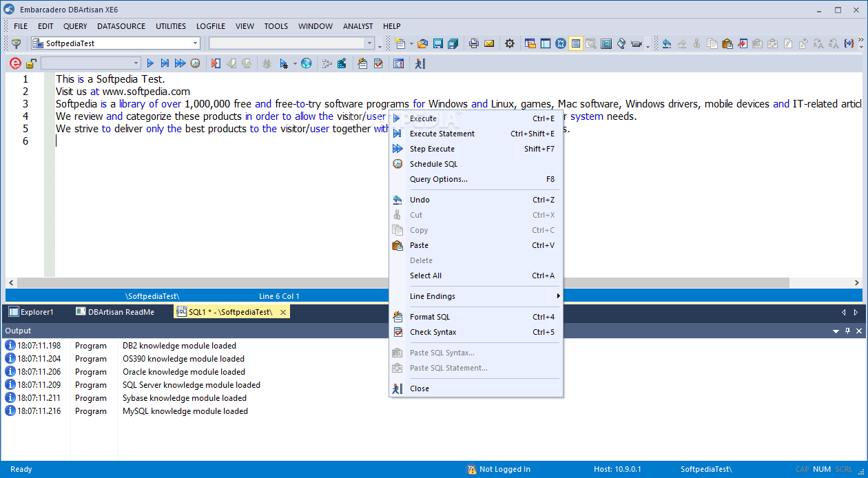
Task: Click the editor horizontal scrollbar thumb
Action: click(x=403, y=283)
